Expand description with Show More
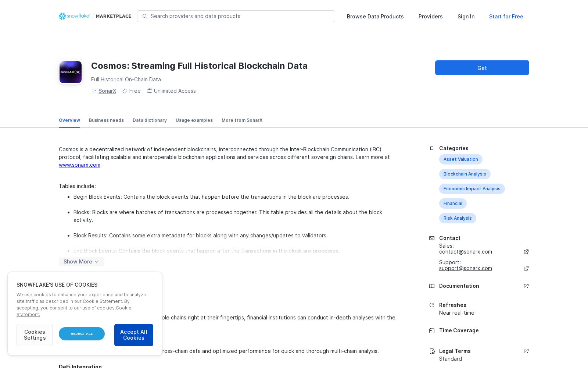This screenshot has width=588, height=368. tap(82, 262)
